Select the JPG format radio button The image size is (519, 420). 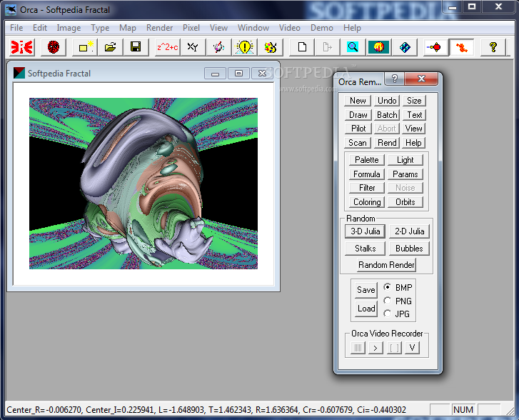point(387,314)
